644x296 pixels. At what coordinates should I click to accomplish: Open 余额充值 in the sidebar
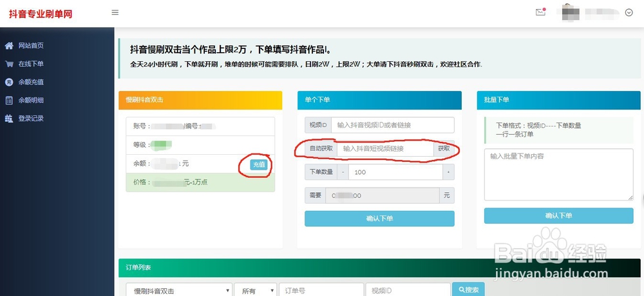(31, 82)
